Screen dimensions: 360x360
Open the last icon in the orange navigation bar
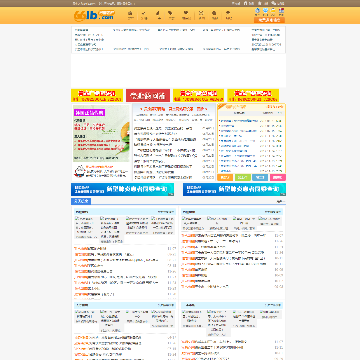(228, 15)
